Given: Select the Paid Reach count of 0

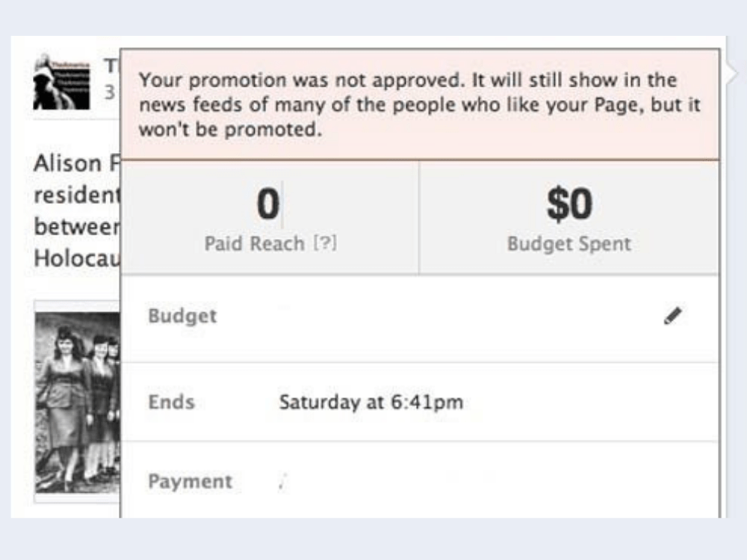Looking at the screenshot, I should point(267,205).
